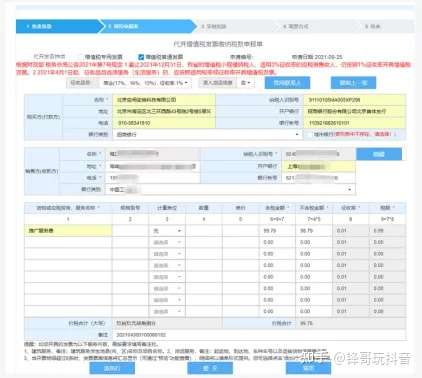
Task: Go to the first step in progress bar
Action: point(57,26)
